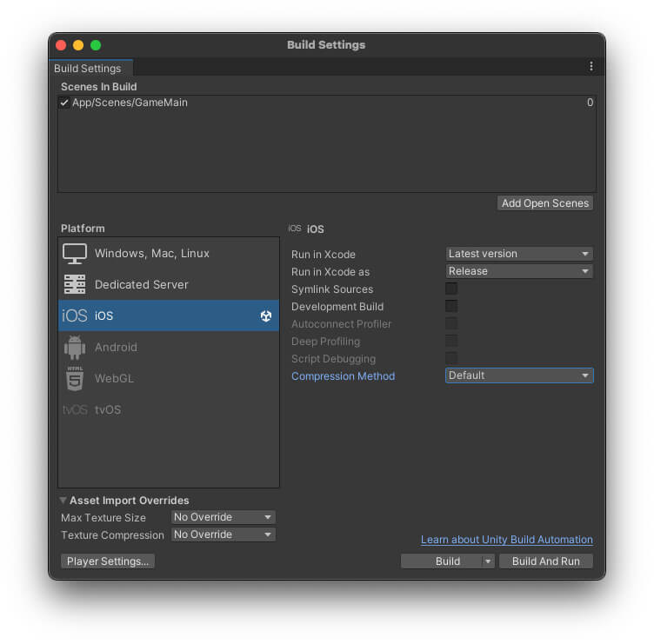Click the Build Settings window title bar
Screen dimensions: 654x644
click(x=326, y=45)
